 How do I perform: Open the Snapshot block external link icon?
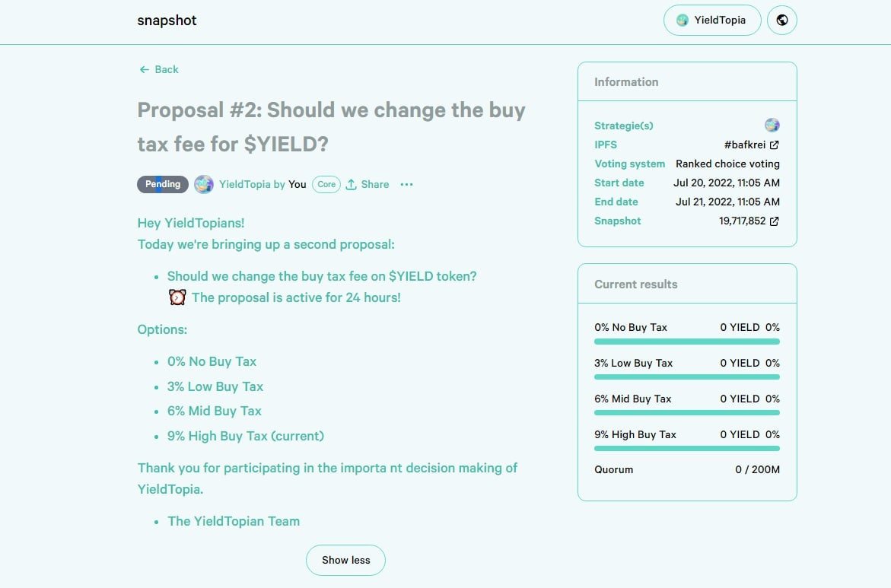[774, 221]
